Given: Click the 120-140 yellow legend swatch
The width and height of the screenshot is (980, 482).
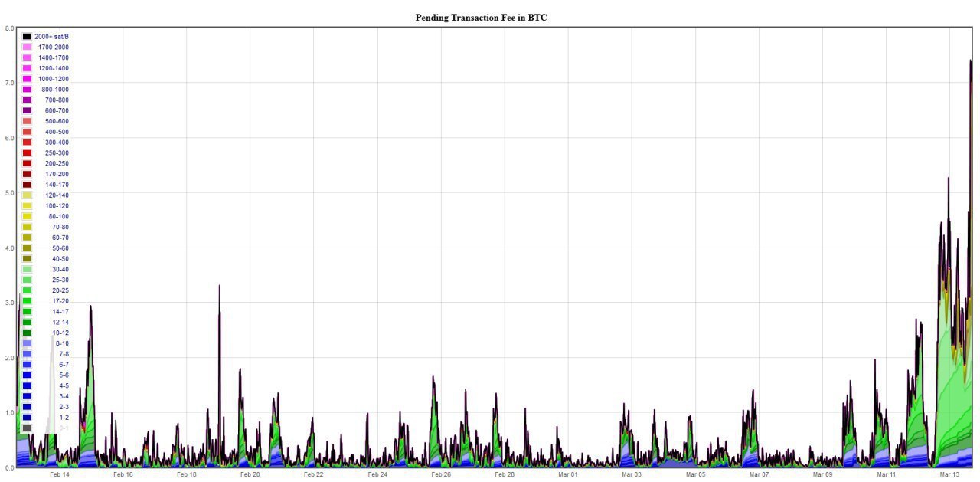Looking at the screenshot, I should click(27, 195).
